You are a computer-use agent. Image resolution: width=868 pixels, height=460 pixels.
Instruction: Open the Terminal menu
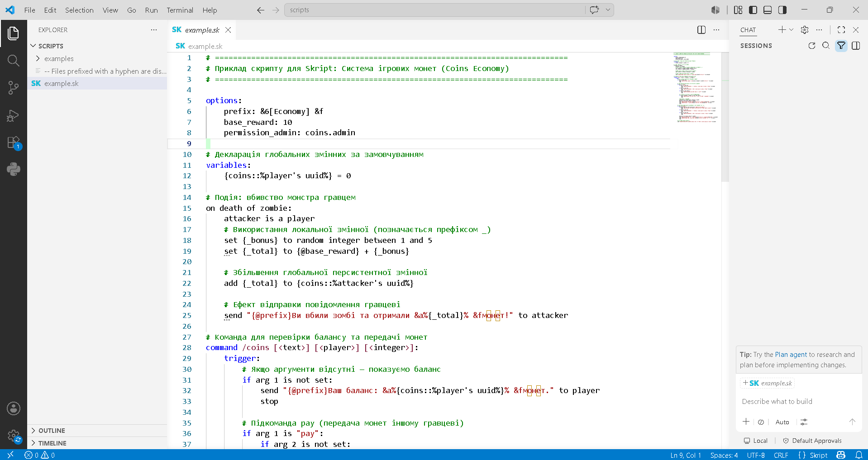tap(180, 10)
